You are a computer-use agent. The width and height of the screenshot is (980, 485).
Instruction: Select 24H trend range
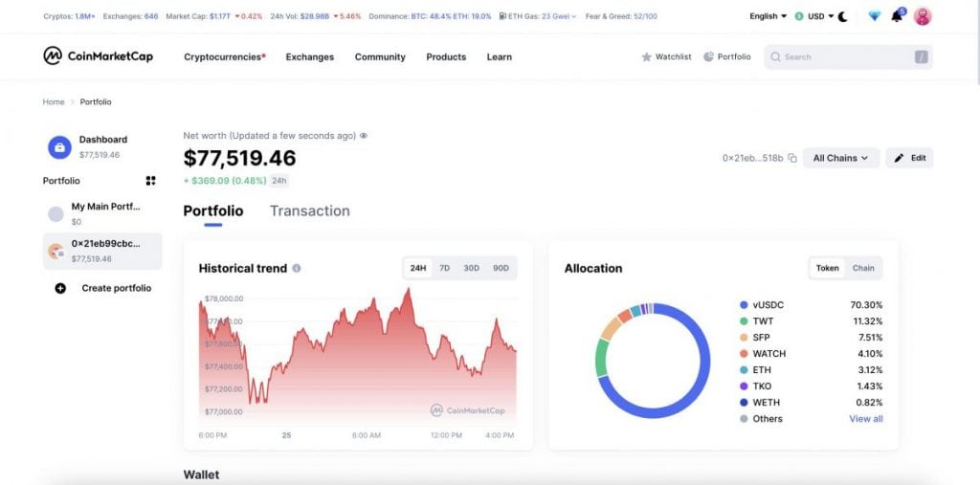[x=418, y=268]
